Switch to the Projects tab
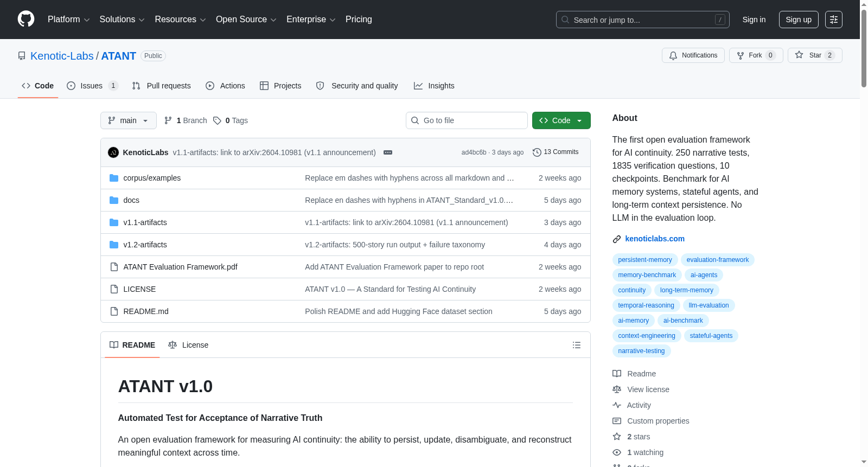Screen dimensions: 868x467 click(280, 86)
